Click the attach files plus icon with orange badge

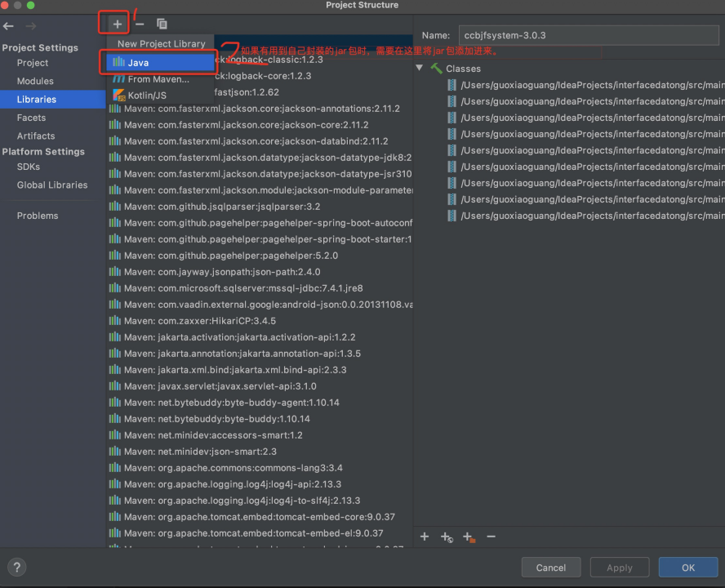(x=468, y=537)
